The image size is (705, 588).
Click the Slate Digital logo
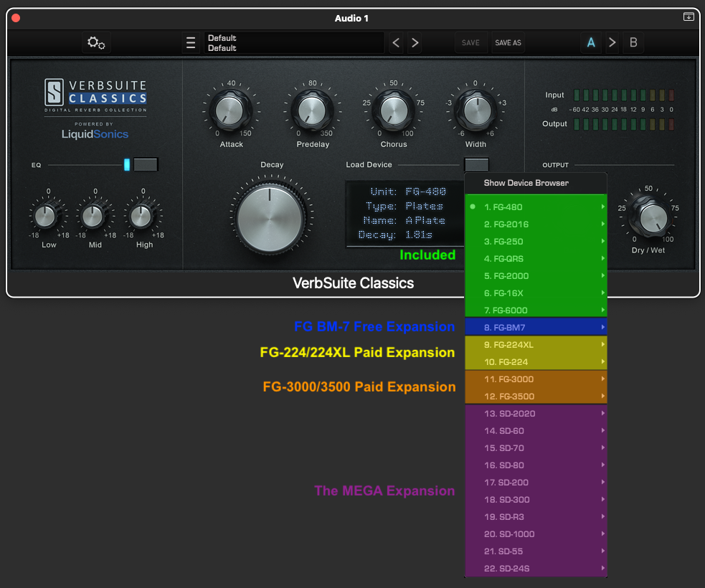tap(54, 93)
